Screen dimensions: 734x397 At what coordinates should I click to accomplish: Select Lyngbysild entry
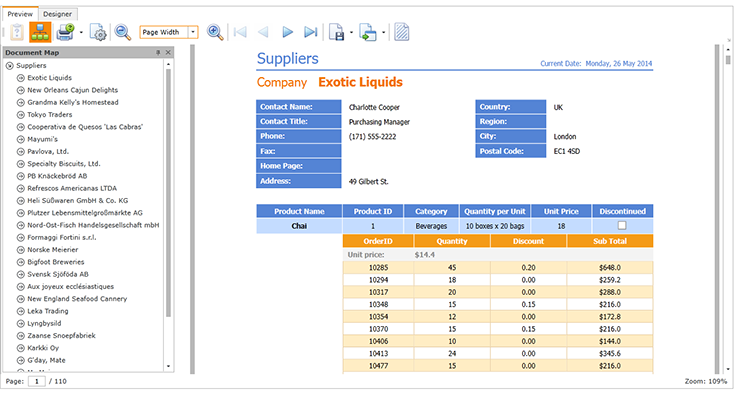[x=44, y=323]
